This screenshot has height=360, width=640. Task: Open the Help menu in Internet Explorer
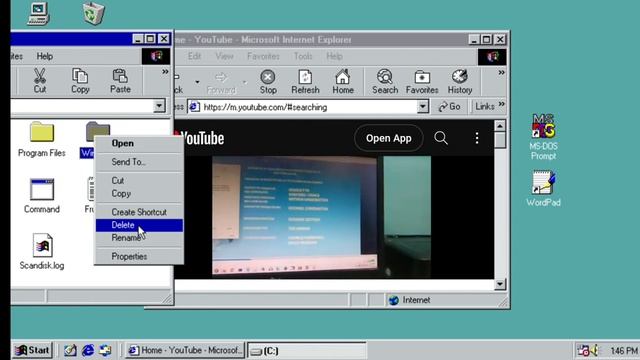click(334, 56)
